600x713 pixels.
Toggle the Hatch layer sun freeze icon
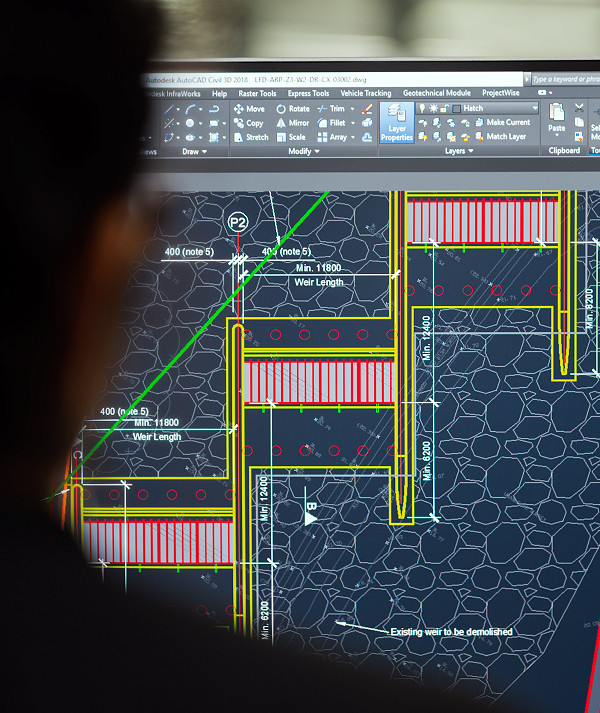point(434,108)
